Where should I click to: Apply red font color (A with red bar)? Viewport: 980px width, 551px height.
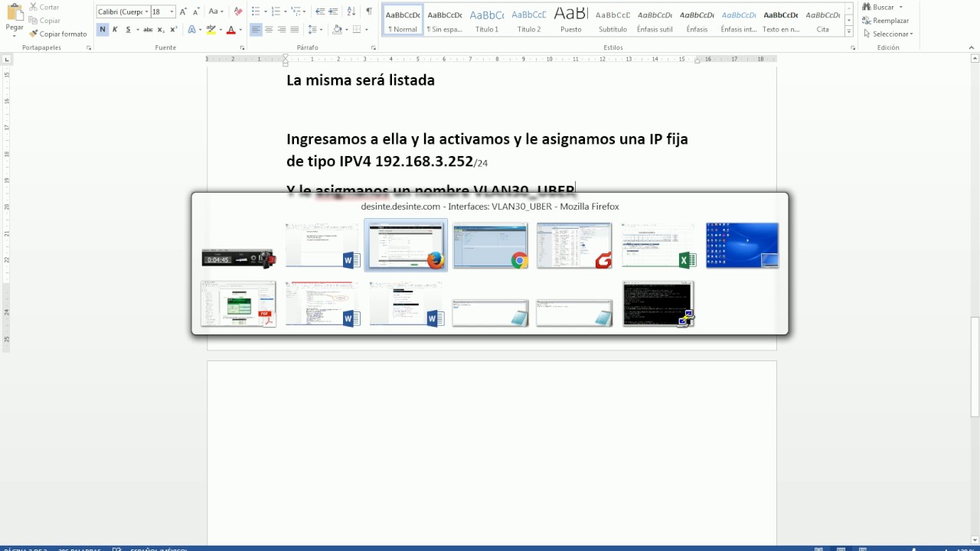pos(231,30)
